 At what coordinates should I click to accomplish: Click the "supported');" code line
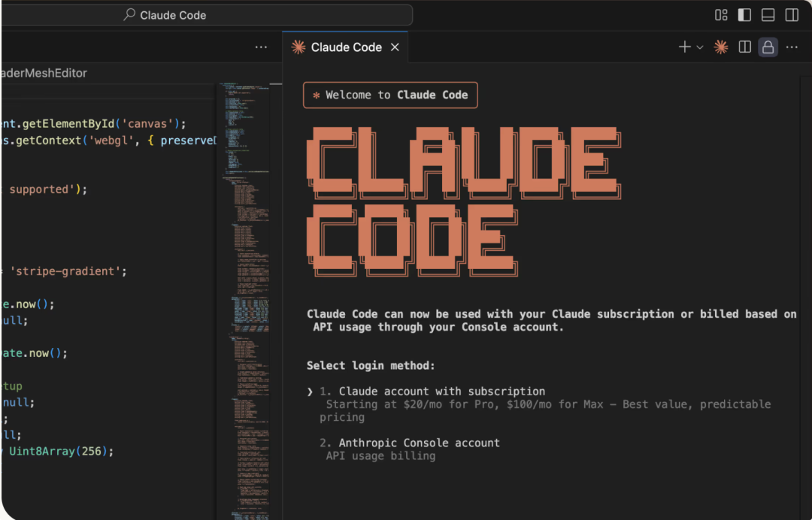[x=46, y=189]
